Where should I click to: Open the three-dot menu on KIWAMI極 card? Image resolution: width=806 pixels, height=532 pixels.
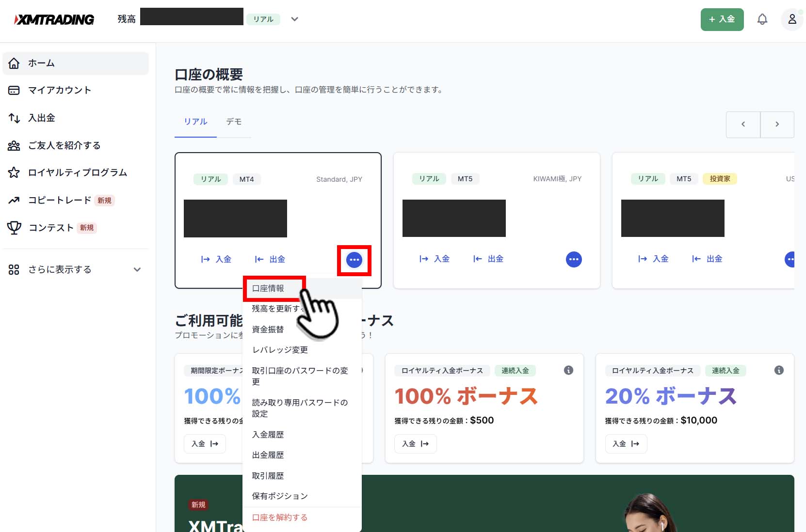pos(574,259)
